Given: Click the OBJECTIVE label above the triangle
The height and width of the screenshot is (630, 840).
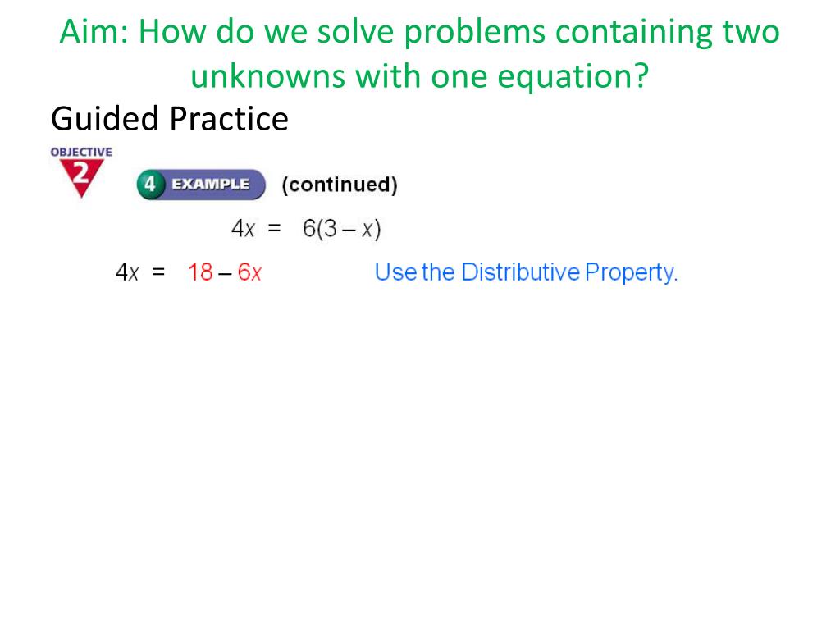Looking at the screenshot, I should click(x=81, y=152).
